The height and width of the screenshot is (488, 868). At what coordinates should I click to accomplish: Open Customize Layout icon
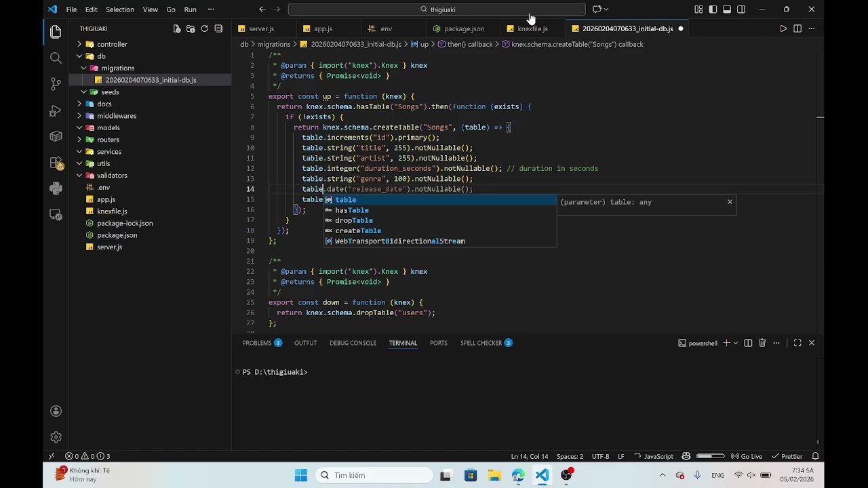698,9
